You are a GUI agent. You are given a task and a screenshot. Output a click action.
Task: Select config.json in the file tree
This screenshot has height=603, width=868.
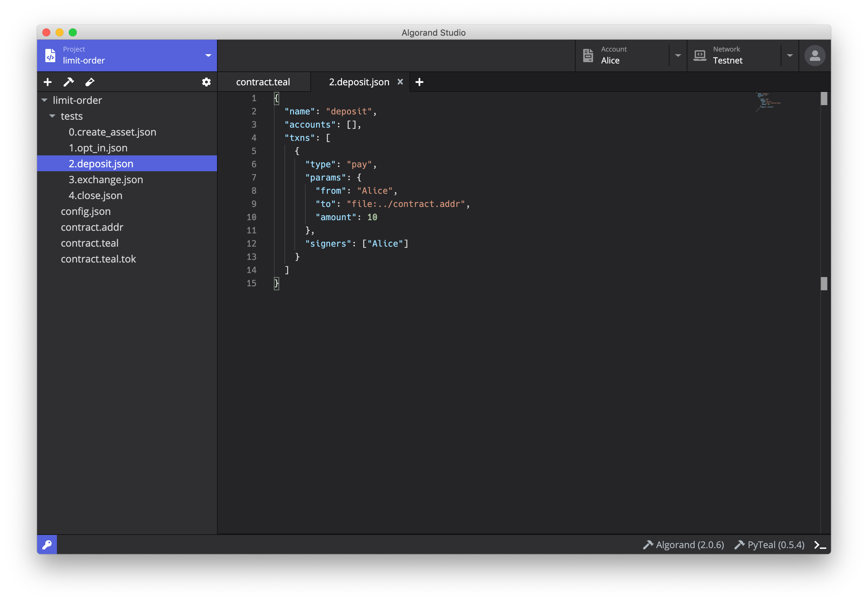click(85, 211)
